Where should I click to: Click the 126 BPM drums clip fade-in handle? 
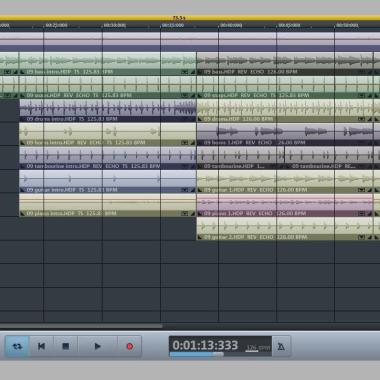(200, 119)
